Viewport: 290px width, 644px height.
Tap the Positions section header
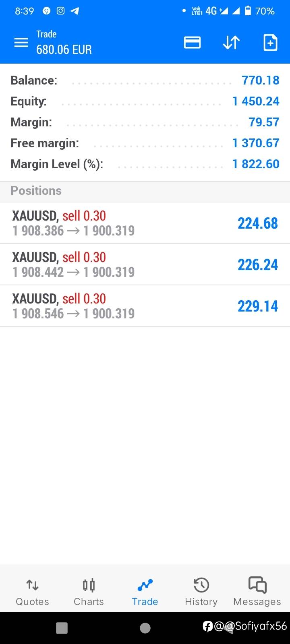click(x=145, y=191)
